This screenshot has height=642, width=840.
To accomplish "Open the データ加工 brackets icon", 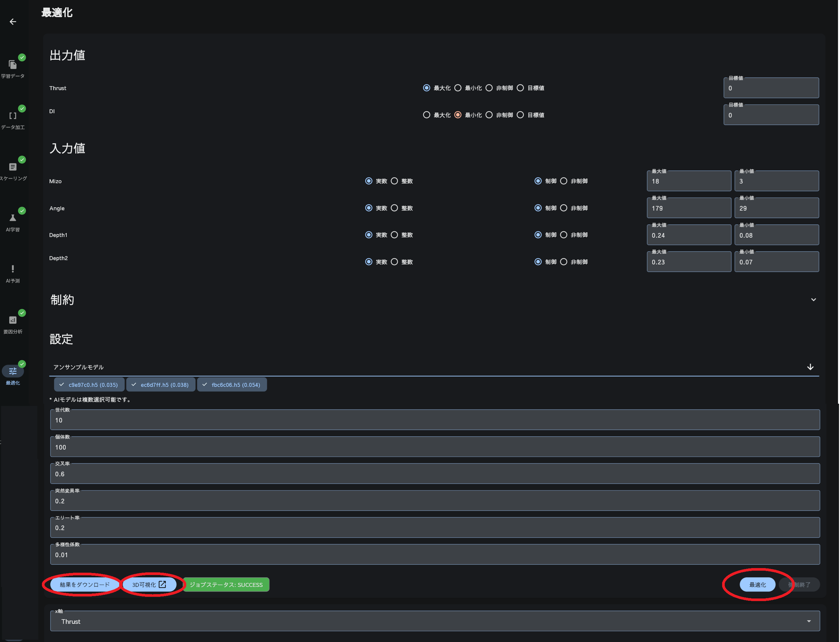I will click(x=13, y=116).
